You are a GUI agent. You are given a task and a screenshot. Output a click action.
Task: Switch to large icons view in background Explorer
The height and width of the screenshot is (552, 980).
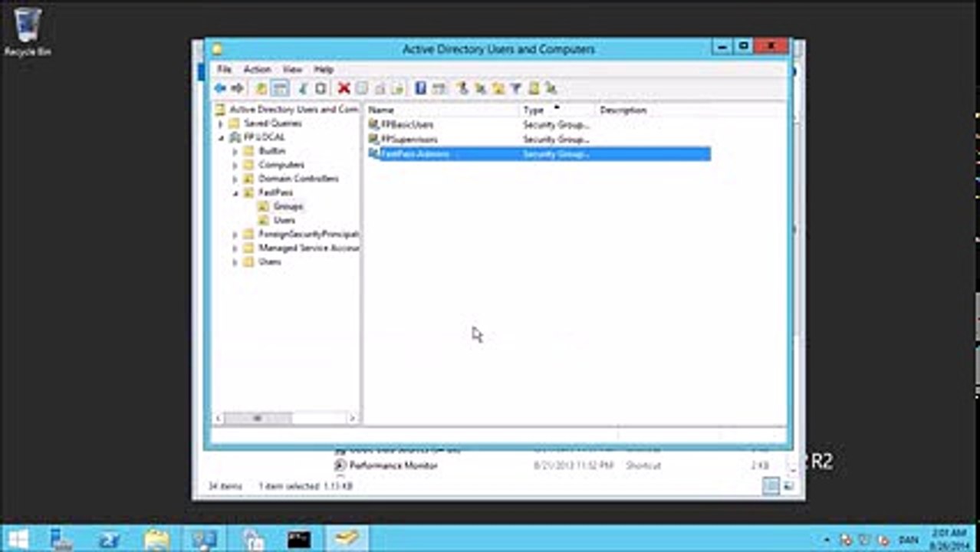coord(788,486)
